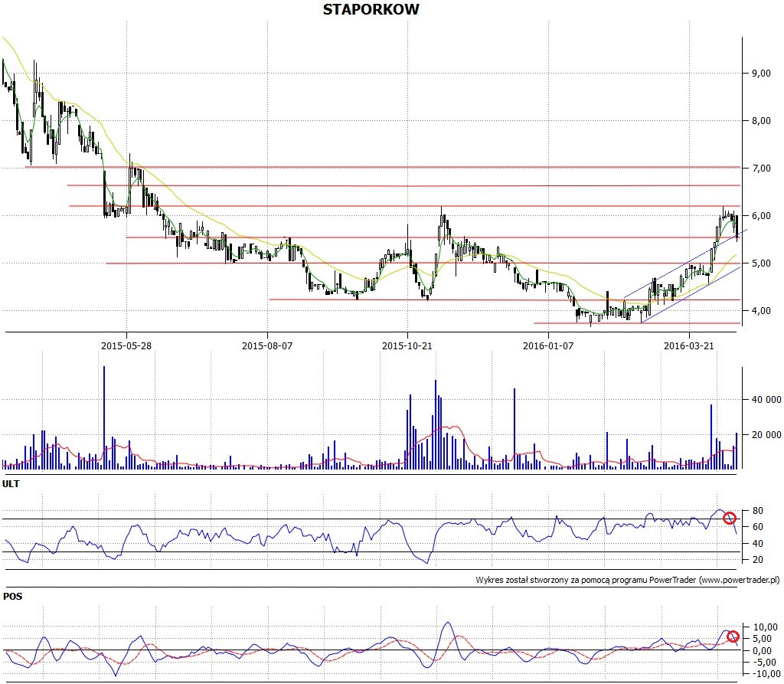Click the 60 level on ULT axis
The image size is (784, 684).
click(757, 527)
